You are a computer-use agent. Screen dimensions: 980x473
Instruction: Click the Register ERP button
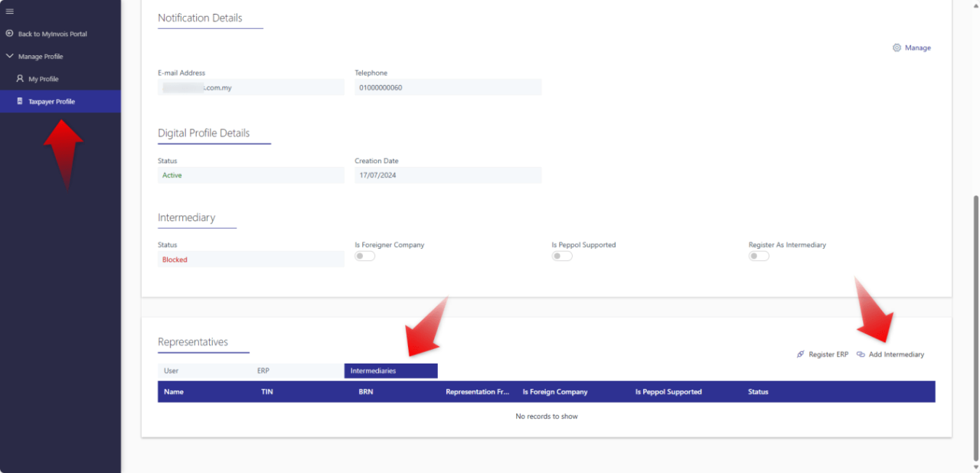(828, 354)
